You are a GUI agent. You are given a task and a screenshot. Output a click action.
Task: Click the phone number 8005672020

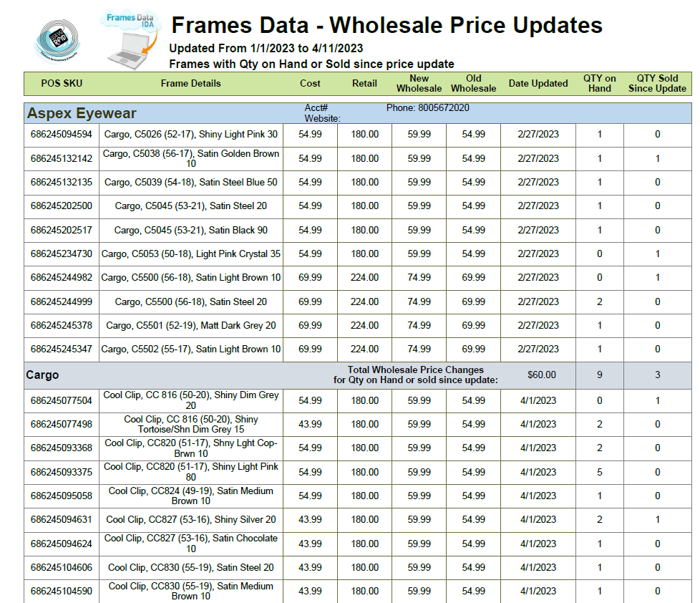(443, 107)
